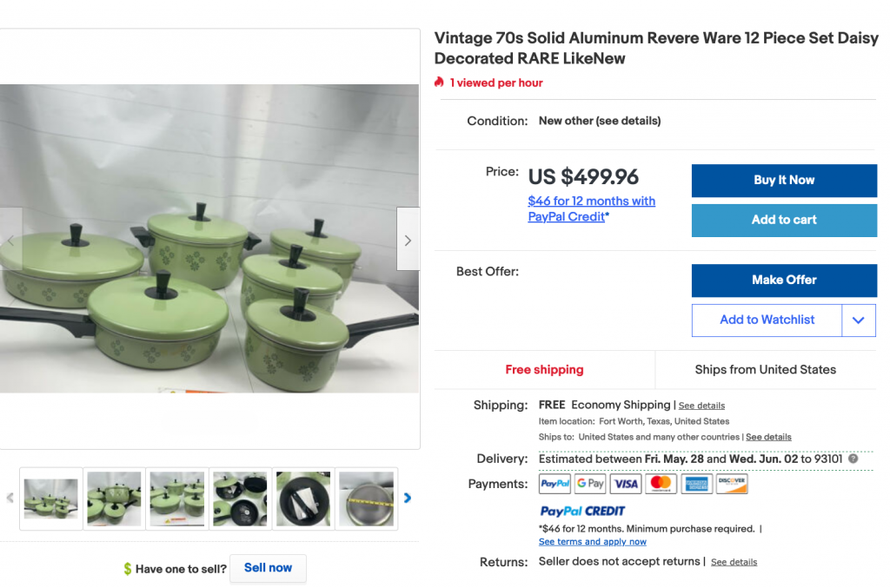
Task: Add the item to cart
Action: coord(784,220)
